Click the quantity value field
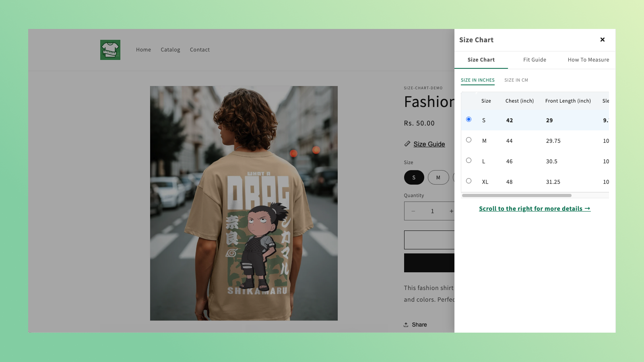The width and height of the screenshot is (644, 362). coord(432,211)
